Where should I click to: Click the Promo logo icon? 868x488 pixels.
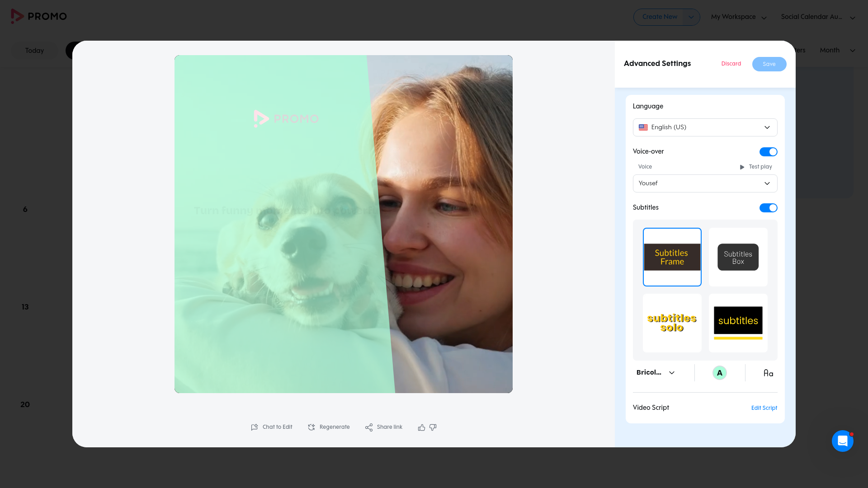(17, 16)
